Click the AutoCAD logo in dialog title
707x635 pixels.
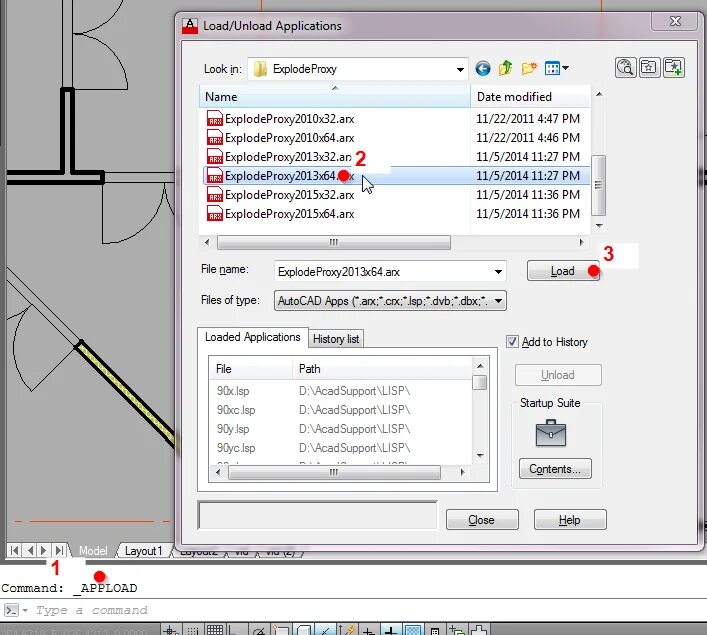click(190, 26)
